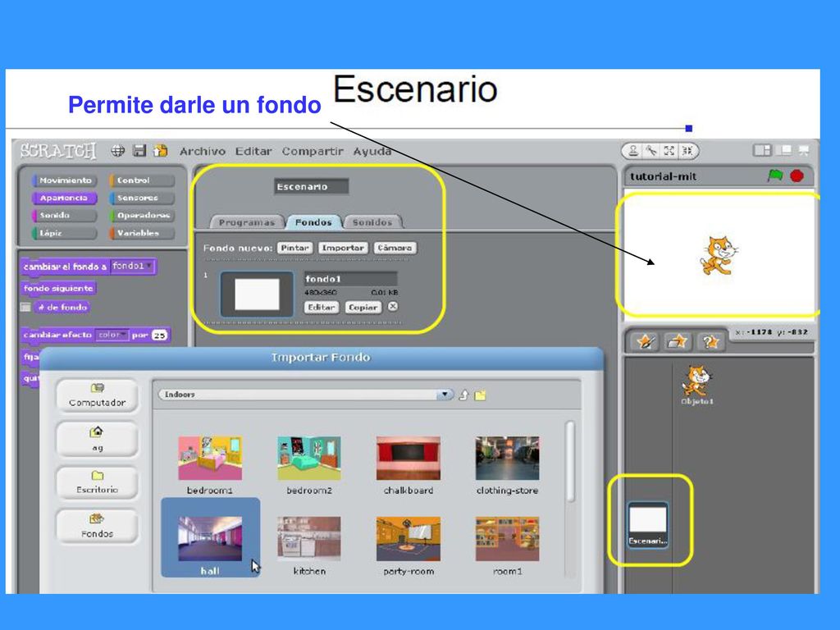840x630 pixels.
Task: Click Editar for fondo1
Action: pyautogui.click(x=322, y=307)
